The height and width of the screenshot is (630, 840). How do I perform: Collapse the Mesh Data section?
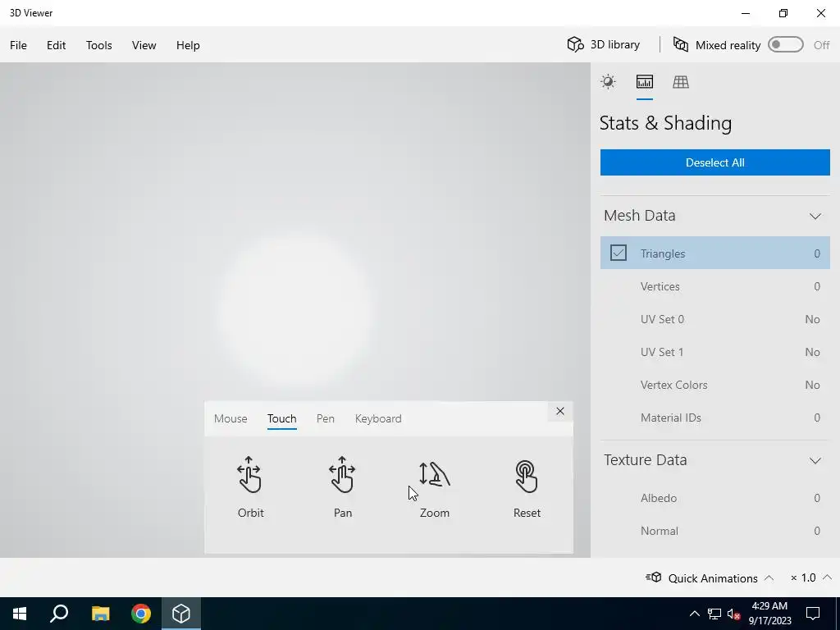815,216
